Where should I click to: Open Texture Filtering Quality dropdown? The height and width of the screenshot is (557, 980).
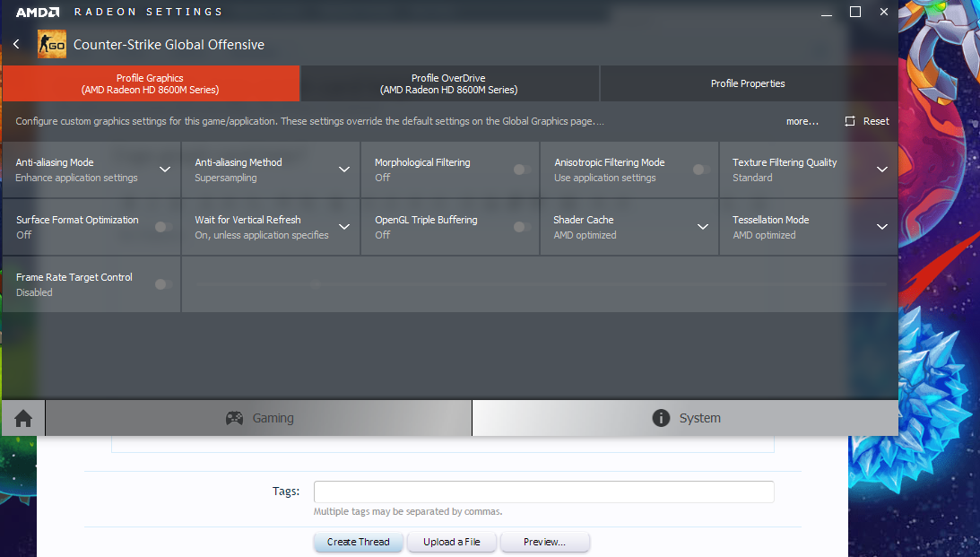[882, 170]
